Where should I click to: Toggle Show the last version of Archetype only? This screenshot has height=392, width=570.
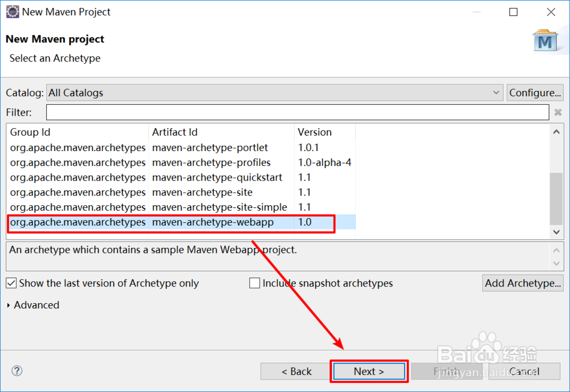[x=11, y=283]
